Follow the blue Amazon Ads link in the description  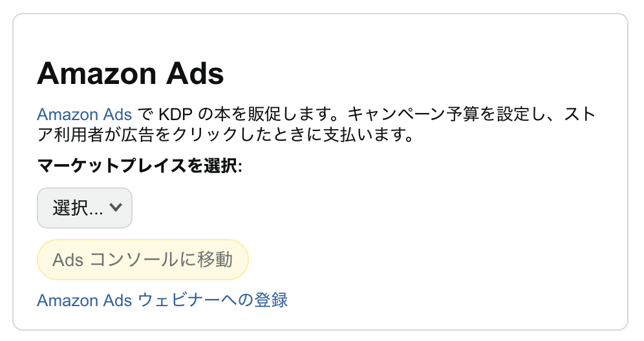[x=84, y=115]
